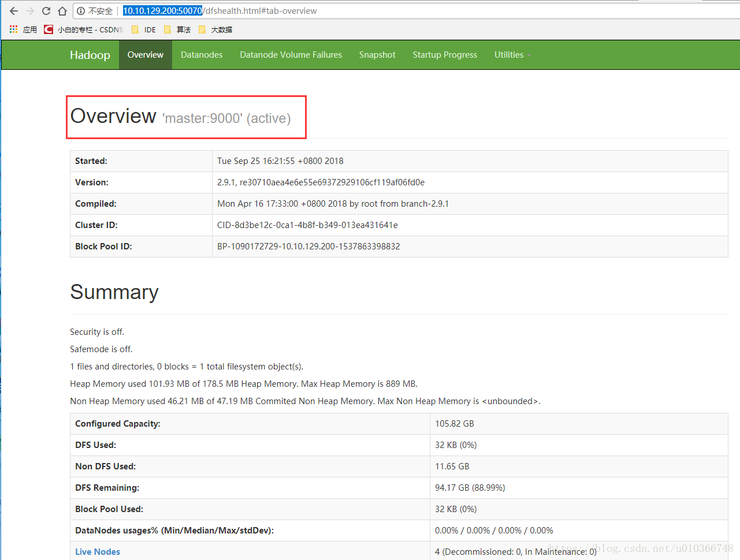The height and width of the screenshot is (560, 740).
Task: Click the 'Heap Memory used 101.93 MB' line
Action: coord(244,384)
